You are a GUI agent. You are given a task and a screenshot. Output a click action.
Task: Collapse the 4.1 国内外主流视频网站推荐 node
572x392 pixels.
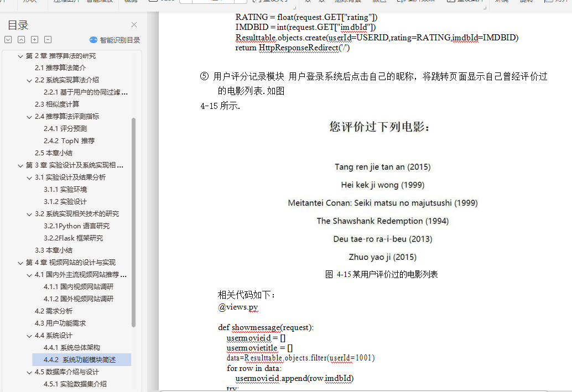point(29,275)
